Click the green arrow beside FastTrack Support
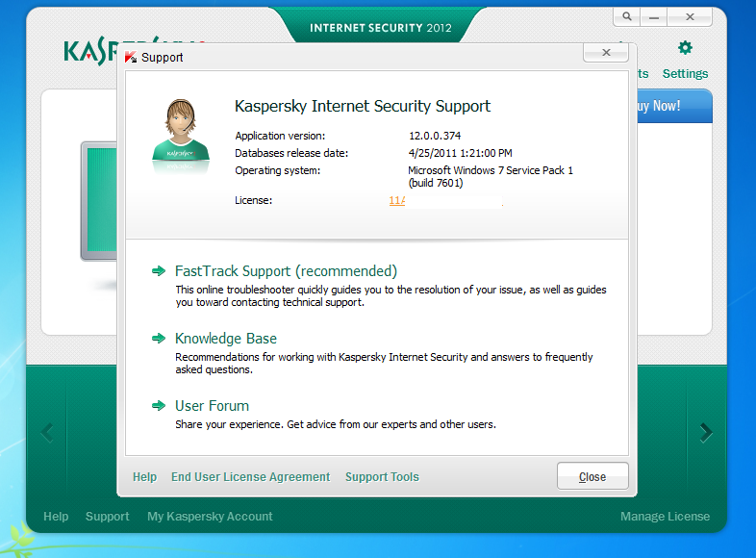 click(x=159, y=271)
